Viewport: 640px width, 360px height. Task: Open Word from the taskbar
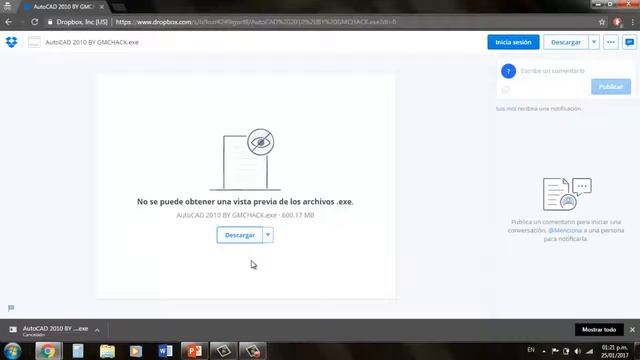(x=165, y=351)
